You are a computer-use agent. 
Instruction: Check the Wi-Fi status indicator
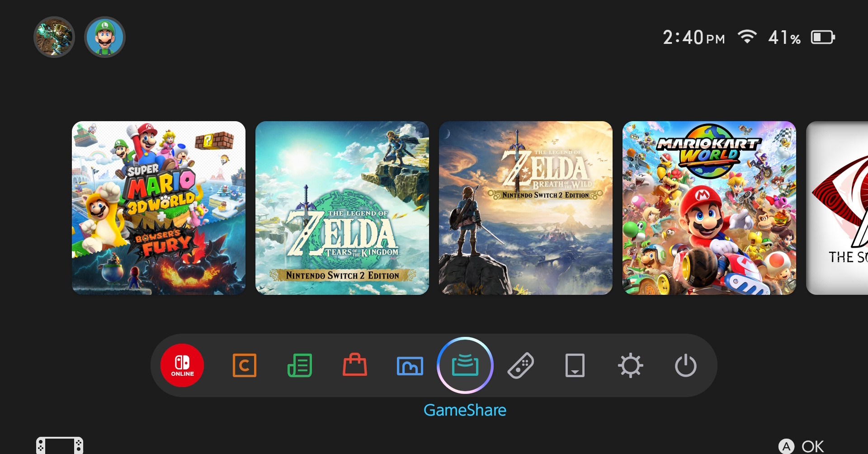(748, 37)
